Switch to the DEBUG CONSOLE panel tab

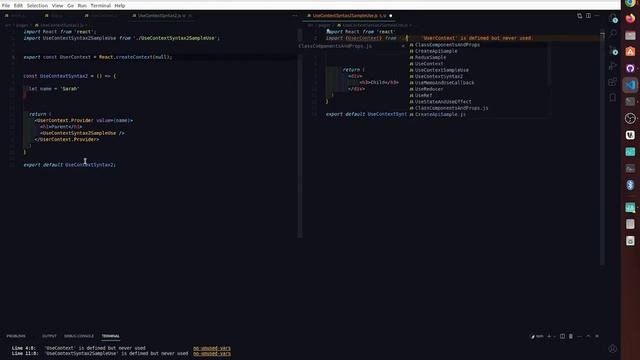click(x=79, y=336)
